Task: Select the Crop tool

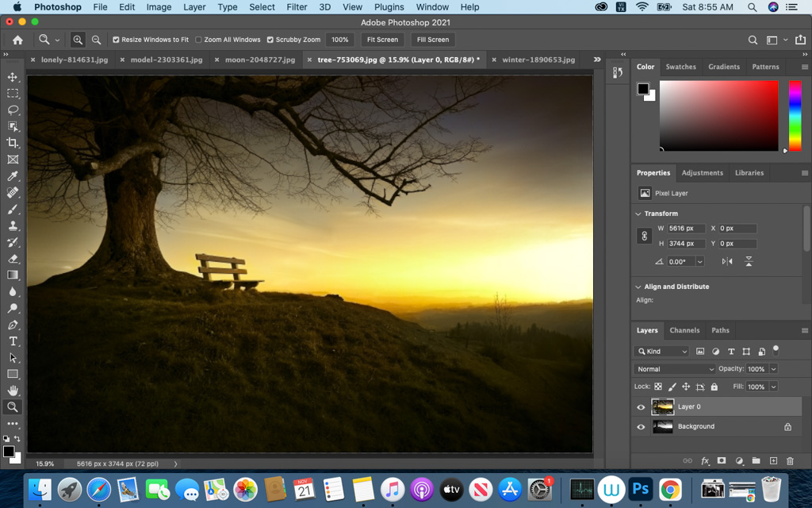Action: coord(13,143)
